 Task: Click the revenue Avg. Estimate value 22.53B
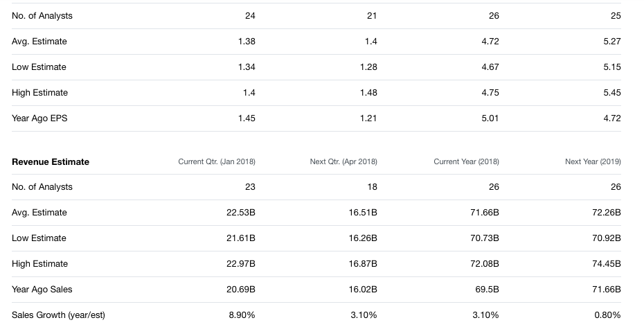[241, 212]
